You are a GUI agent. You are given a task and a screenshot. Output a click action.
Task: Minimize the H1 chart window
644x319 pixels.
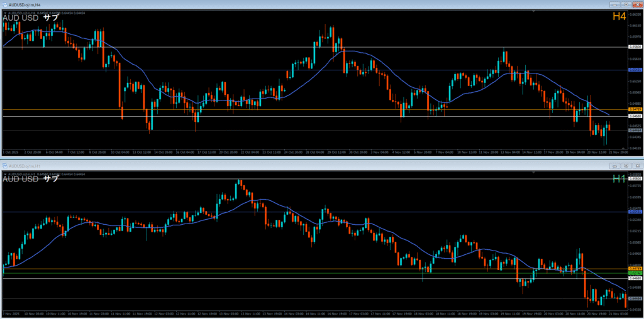(614, 166)
